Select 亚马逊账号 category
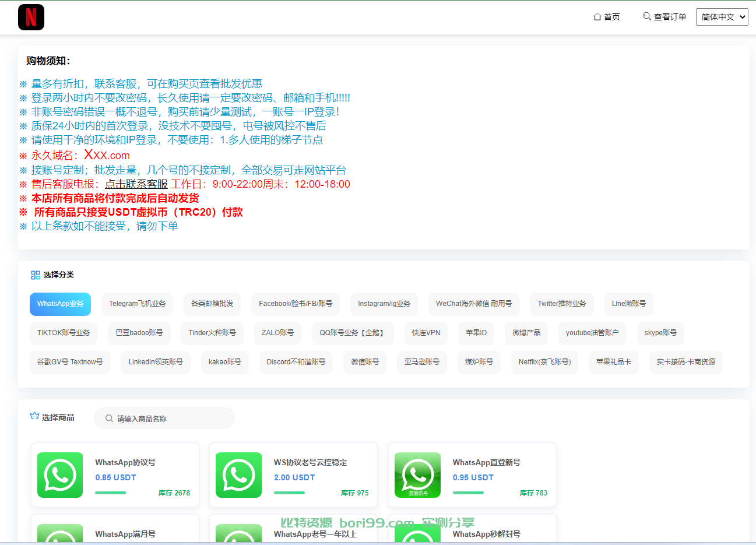This screenshot has width=756, height=545. (x=422, y=362)
